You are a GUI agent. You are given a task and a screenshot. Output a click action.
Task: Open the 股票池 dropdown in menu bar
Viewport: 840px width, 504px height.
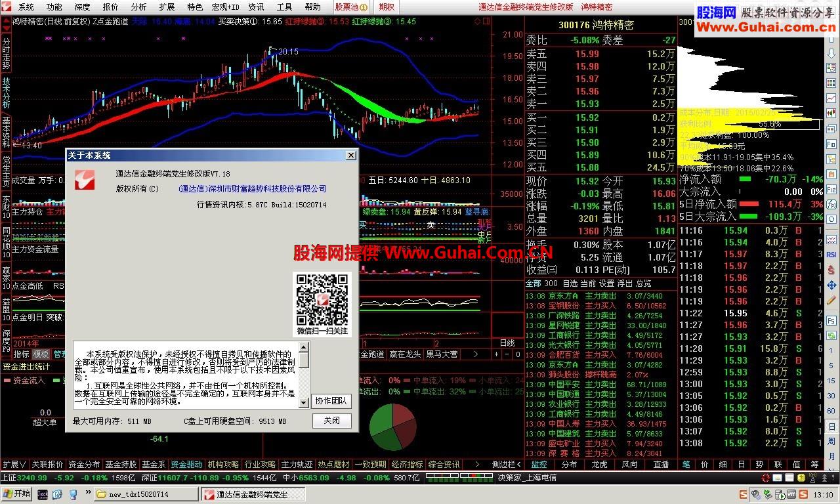[x=351, y=7]
